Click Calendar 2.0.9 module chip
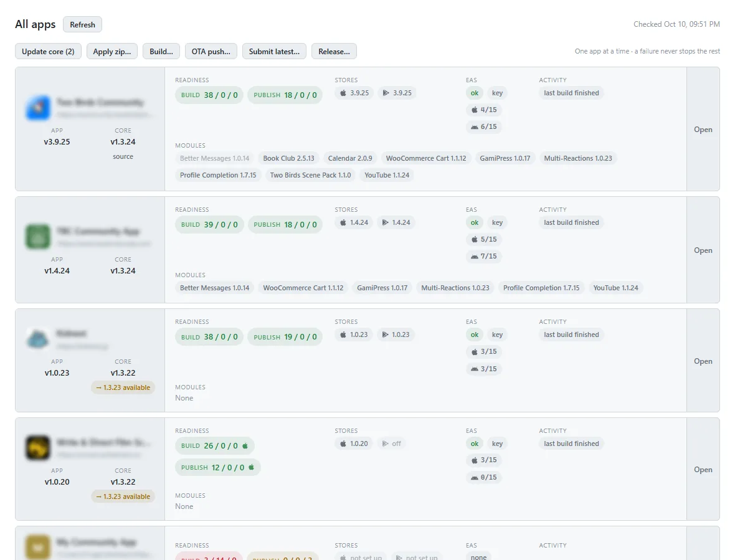 [350, 158]
